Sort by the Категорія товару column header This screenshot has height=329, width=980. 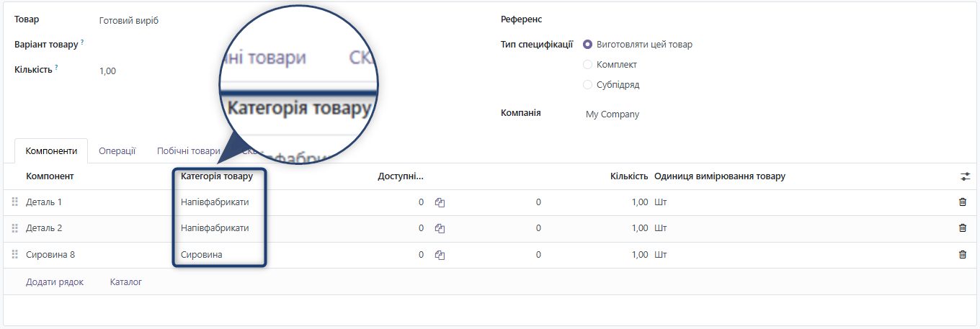[217, 176]
